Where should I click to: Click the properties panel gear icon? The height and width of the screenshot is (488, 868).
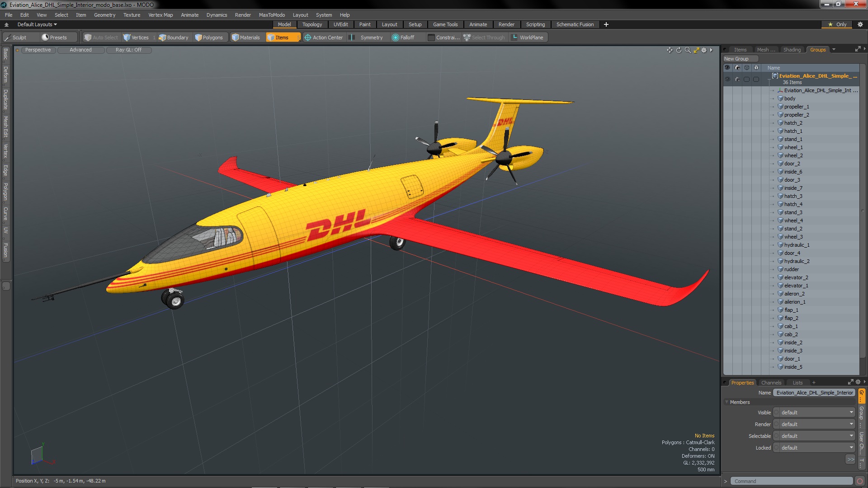point(858,382)
